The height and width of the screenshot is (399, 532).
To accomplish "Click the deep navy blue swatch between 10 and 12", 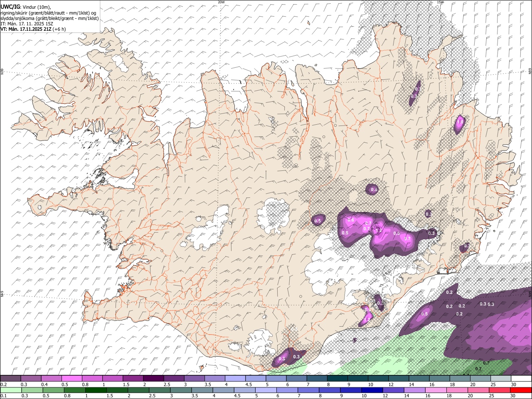I will (372, 390).
